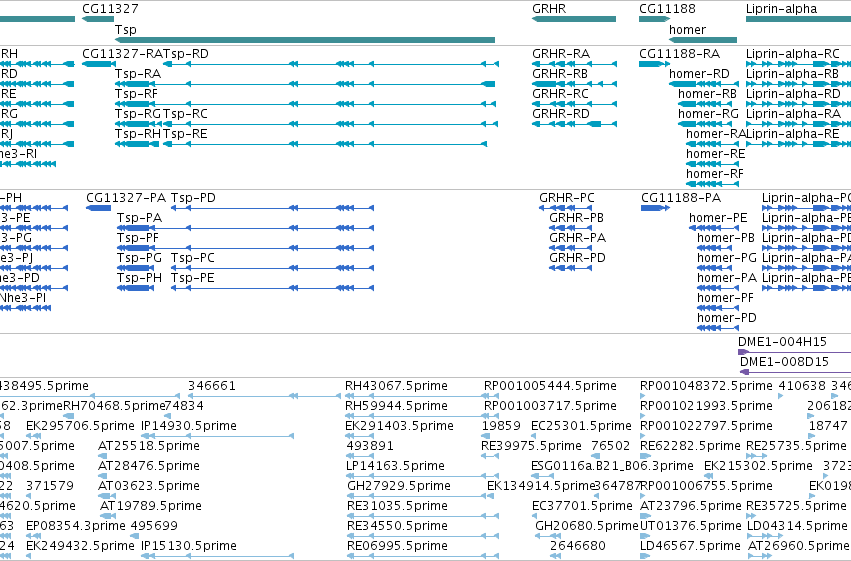Select the GRHR gene span bar
Viewport: 851px width, 561px height.
point(574,19)
